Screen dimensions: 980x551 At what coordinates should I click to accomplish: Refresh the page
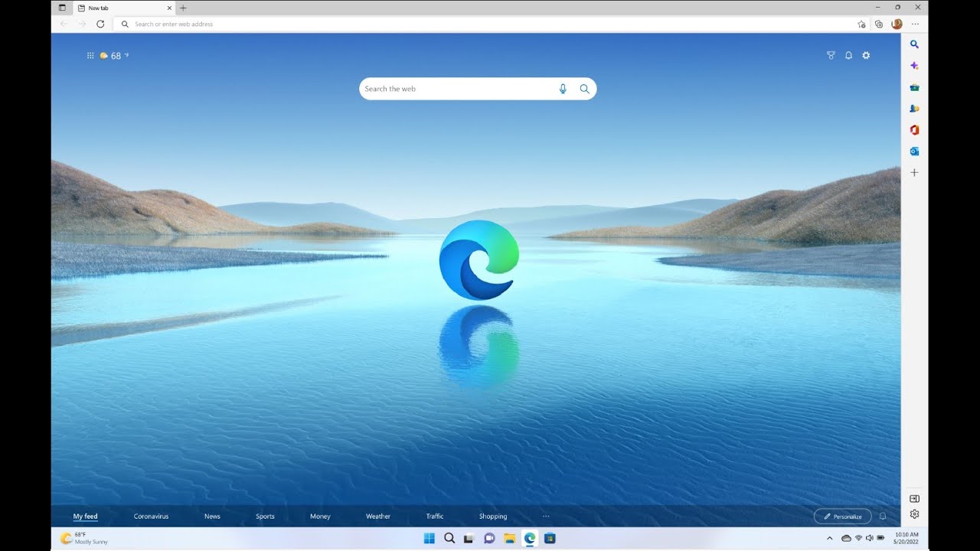(100, 24)
